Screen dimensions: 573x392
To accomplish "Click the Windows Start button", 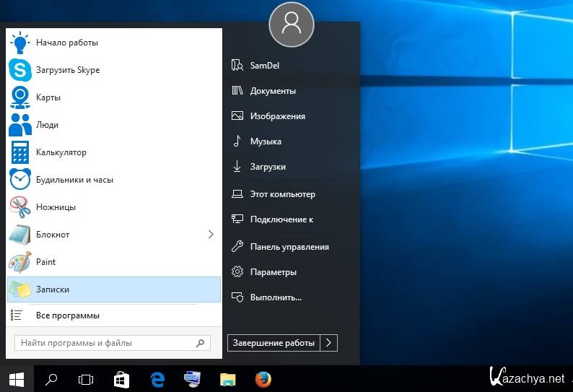I will (x=16, y=379).
